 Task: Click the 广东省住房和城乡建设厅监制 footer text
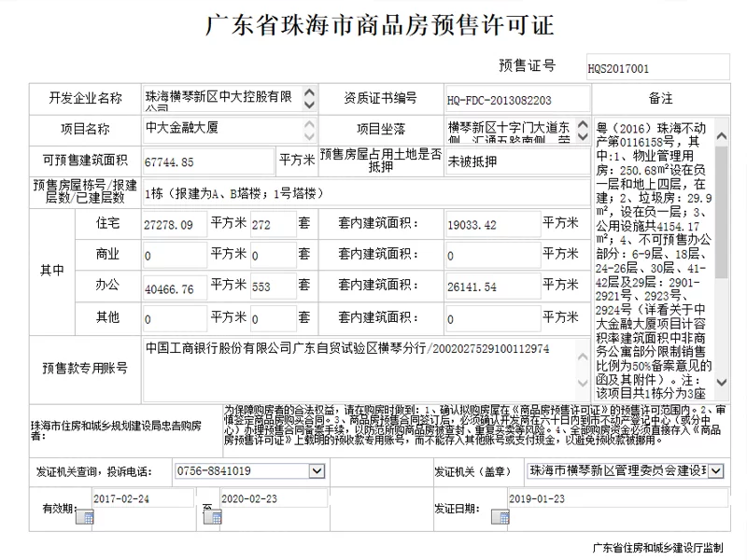point(658,548)
